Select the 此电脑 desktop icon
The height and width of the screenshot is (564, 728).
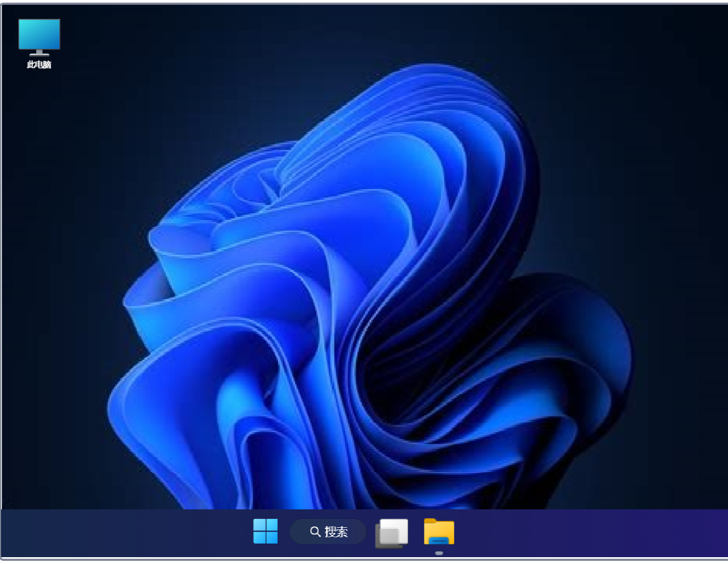click(39, 44)
